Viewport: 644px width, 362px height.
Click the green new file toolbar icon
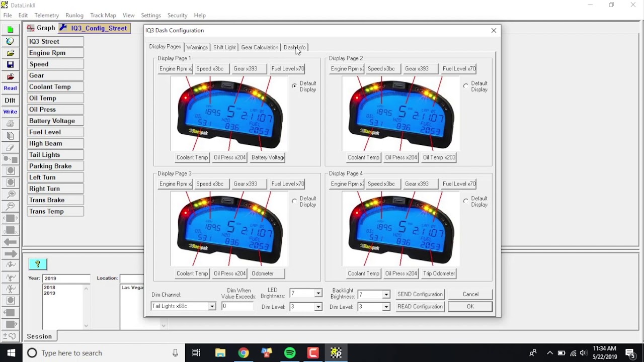coord(10,30)
